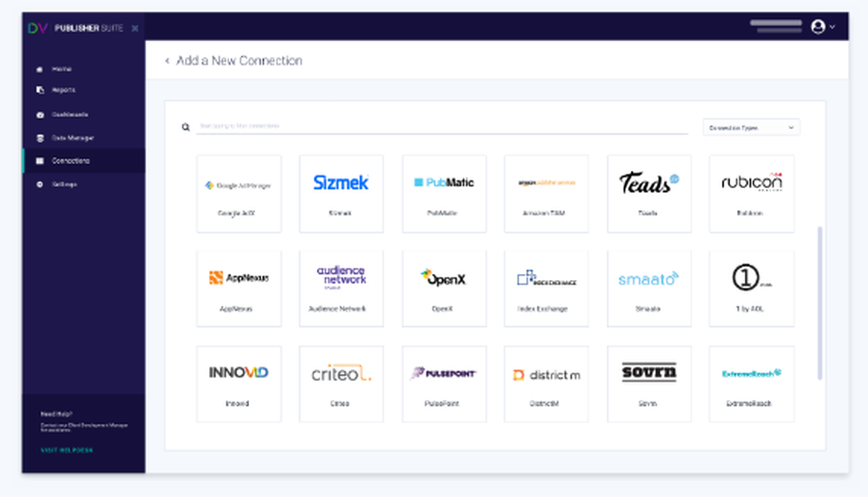This screenshot has height=497, width=868.
Task: Select the Audience Network connection card
Action: coord(341,289)
